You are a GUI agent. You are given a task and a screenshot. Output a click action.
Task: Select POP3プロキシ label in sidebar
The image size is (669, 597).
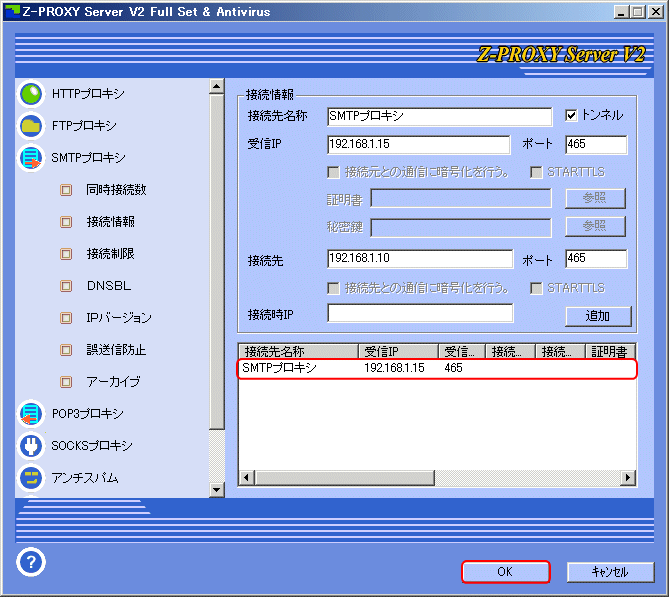click(x=87, y=414)
